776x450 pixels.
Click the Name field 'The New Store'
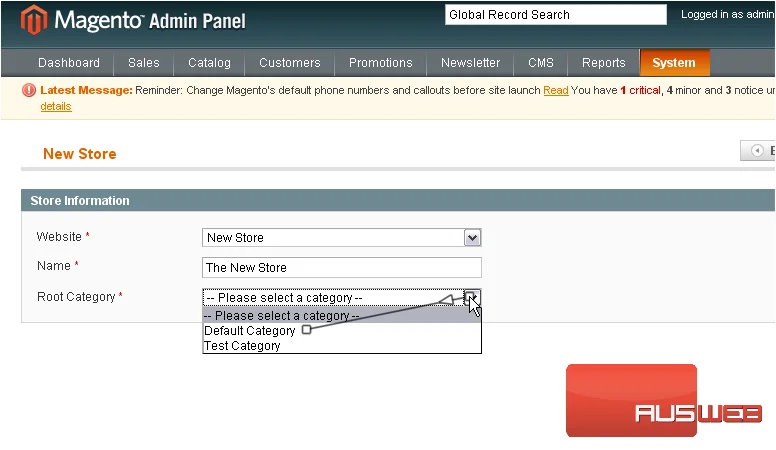[341, 267]
